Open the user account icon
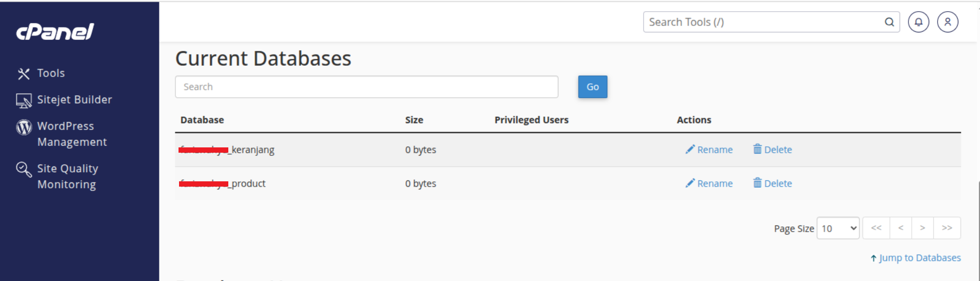The width and height of the screenshot is (980, 281). click(x=948, y=22)
